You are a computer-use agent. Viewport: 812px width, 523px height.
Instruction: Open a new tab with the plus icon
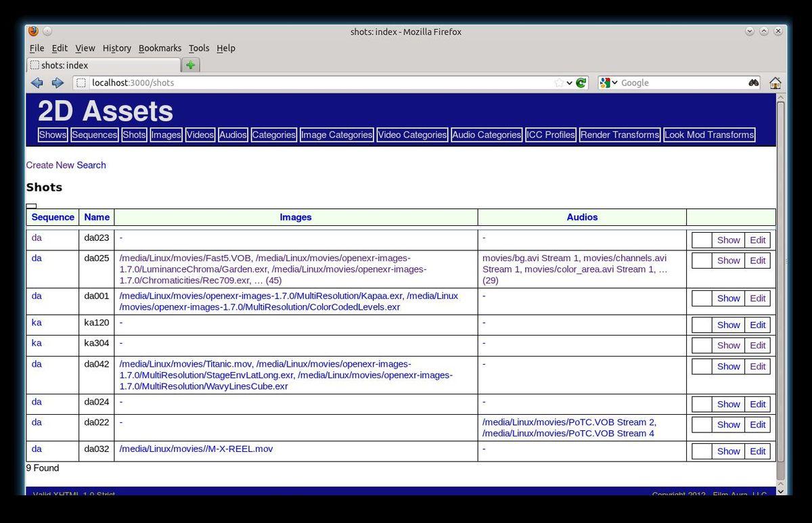pyautogui.click(x=191, y=65)
